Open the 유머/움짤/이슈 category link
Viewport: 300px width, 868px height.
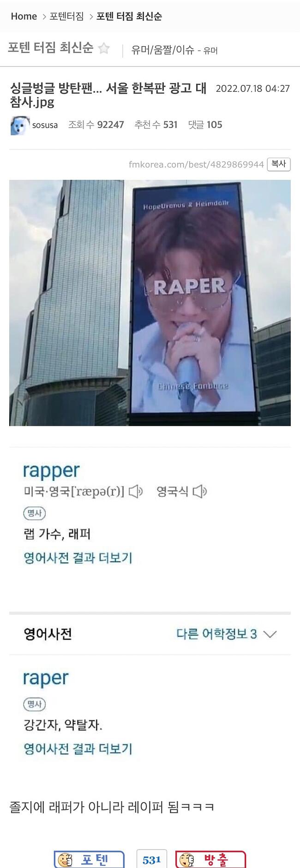162,50
